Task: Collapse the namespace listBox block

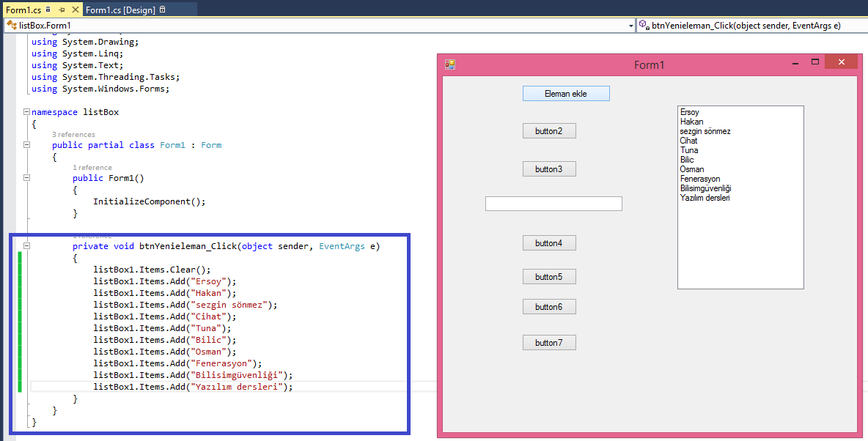Action: 26,112
